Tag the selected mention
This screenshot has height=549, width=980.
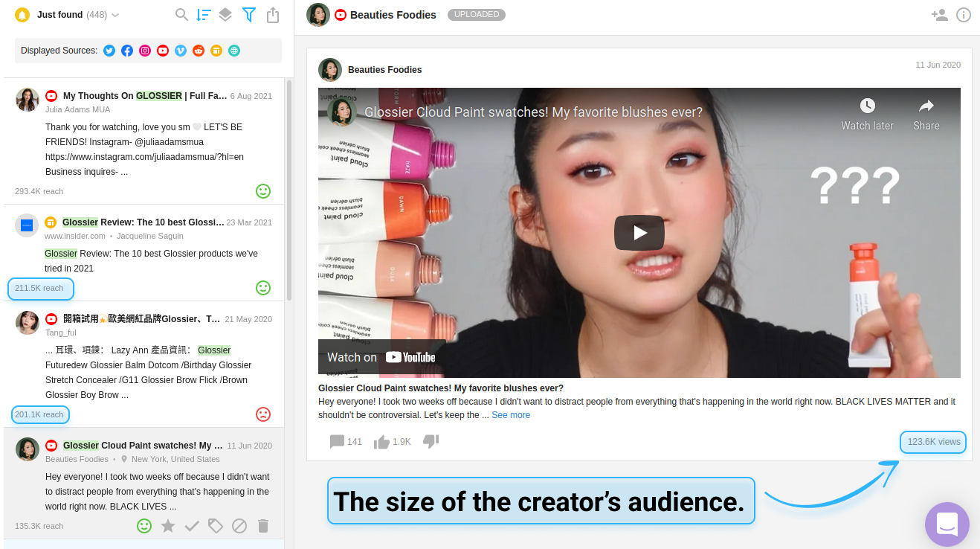[216, 526]
